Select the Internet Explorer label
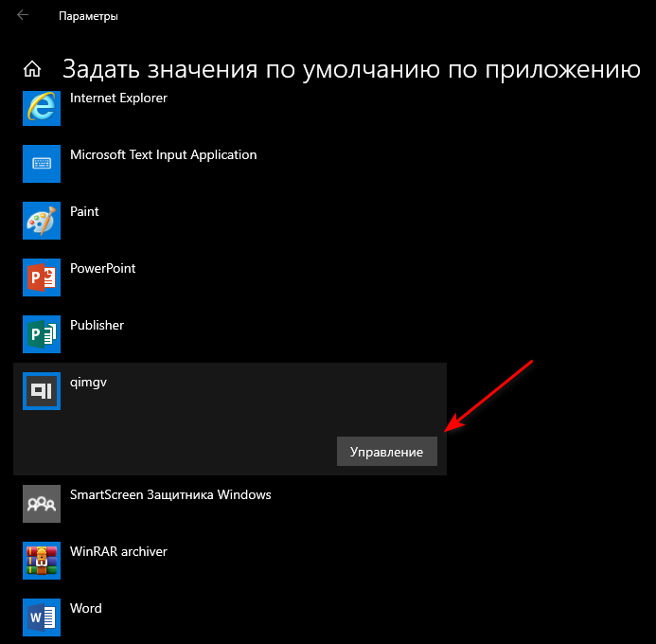This screenshot has height=644, width=656. click(x=119, y=98)
